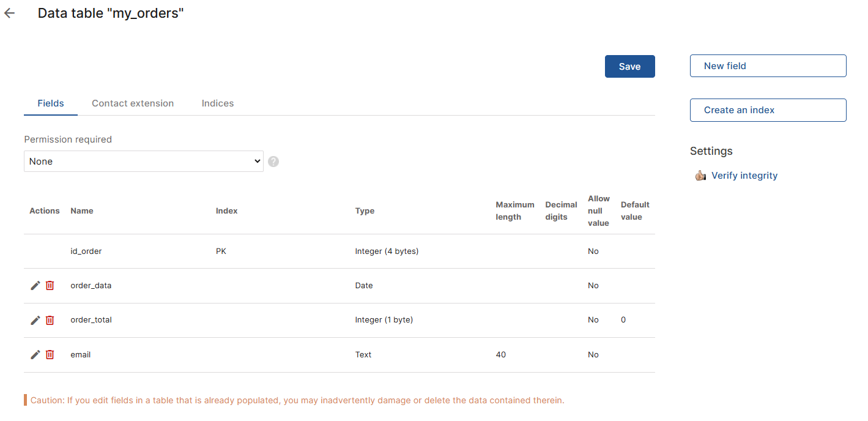Image resolution: width=868 pixels, height=421 pixels.
Task: Open the Permission required help question mark
Action: (273, 161)
